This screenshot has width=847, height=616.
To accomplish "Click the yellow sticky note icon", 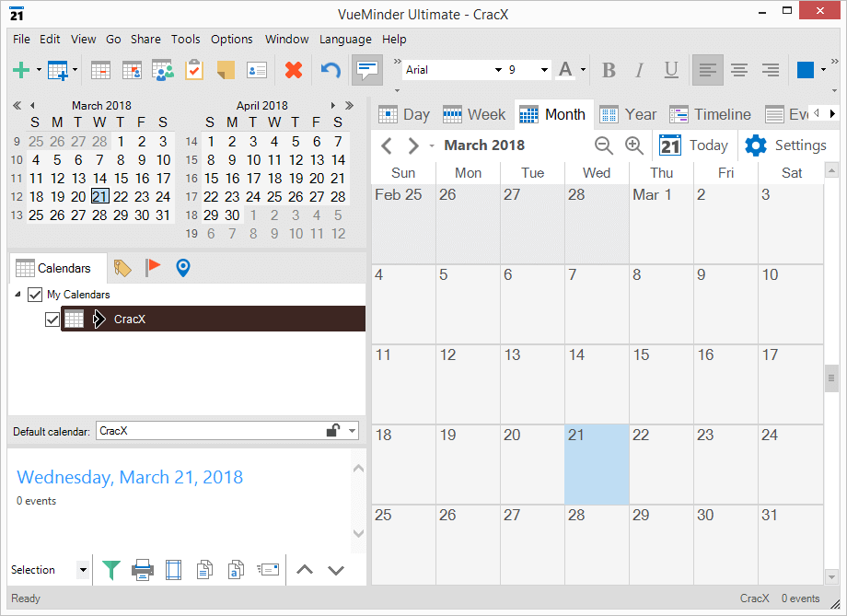I will (x=226, y=70).
